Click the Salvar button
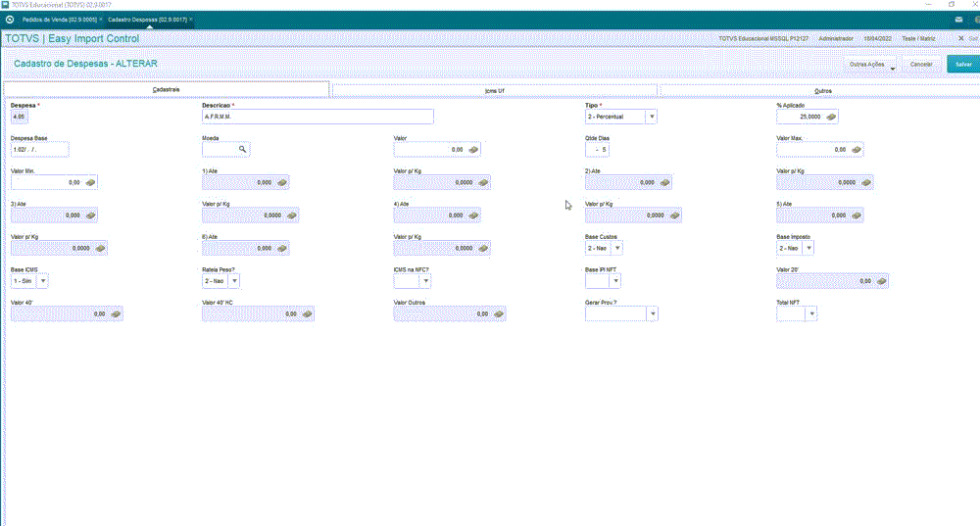This screenshot has width=980, height=526. point(963,65)
